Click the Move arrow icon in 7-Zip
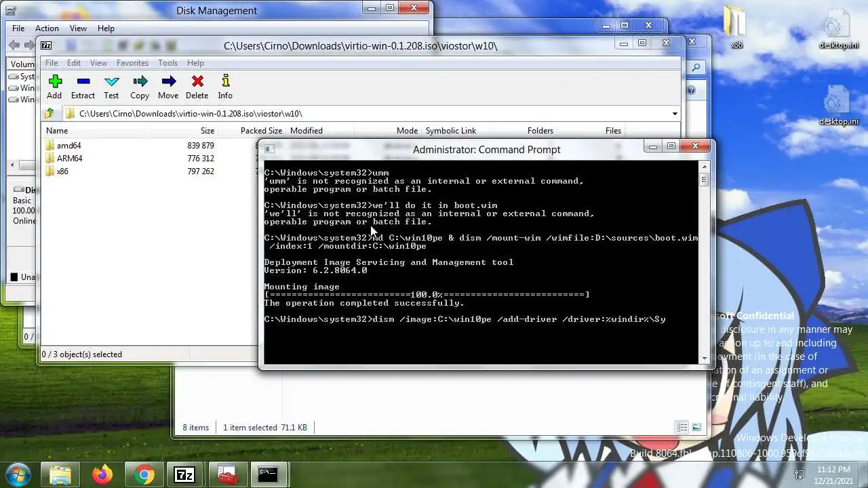The image size is (868, 488). click(x=168, y=87)
